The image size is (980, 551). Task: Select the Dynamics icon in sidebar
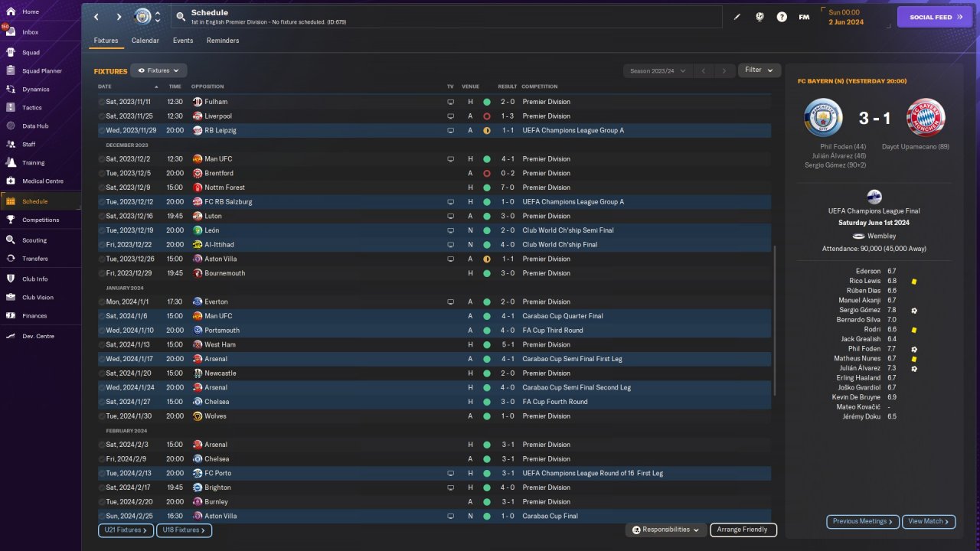[x=11, y=90]
